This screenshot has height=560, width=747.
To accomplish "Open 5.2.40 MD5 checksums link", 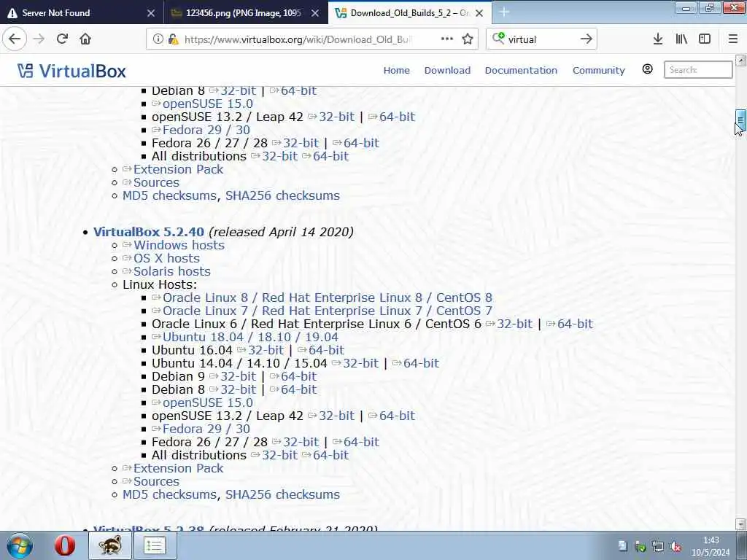I will 169,495.
